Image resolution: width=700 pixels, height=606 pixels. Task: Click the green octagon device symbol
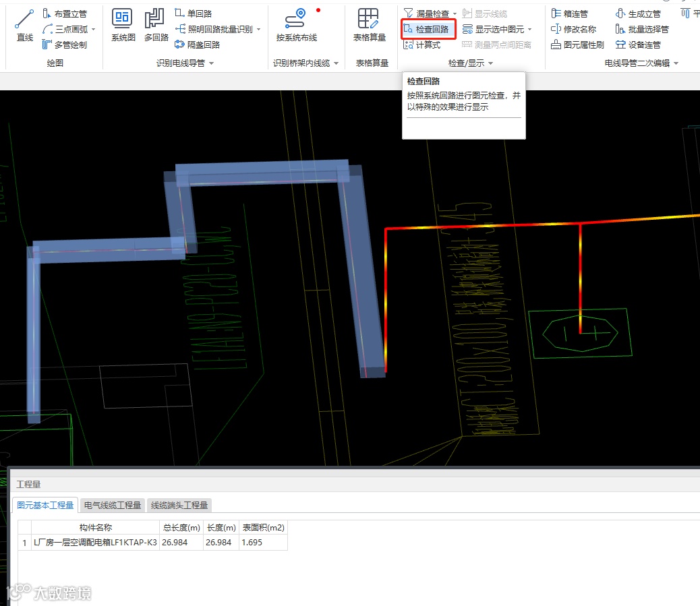click(581, 333)
